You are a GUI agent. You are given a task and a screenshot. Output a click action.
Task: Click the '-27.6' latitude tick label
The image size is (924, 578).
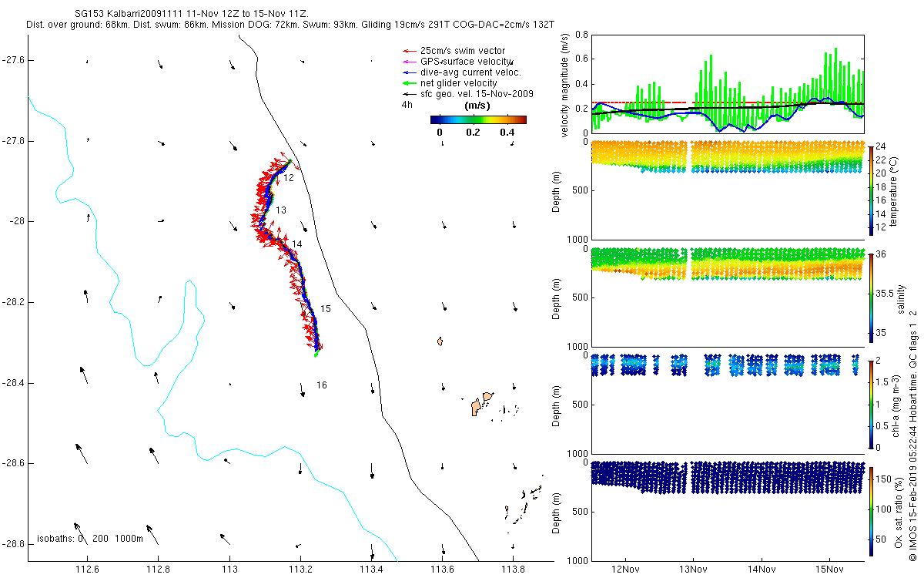(x=14, y=60)
